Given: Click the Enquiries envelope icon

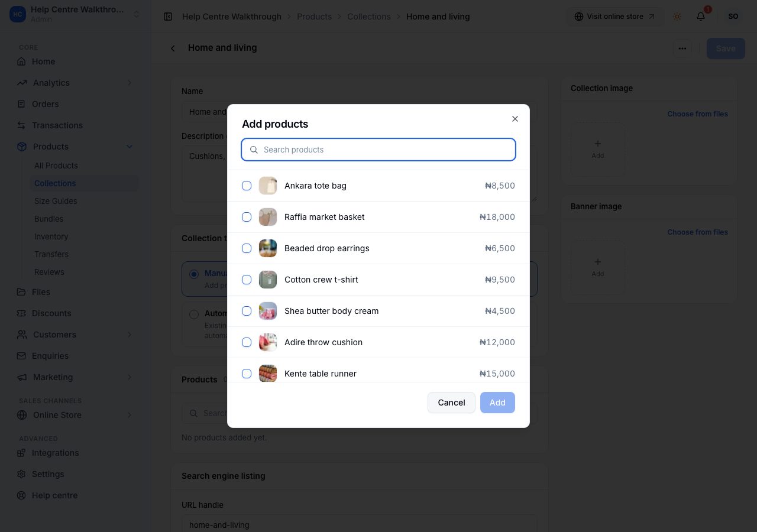Looking at the screenshot, I should 22,356.
